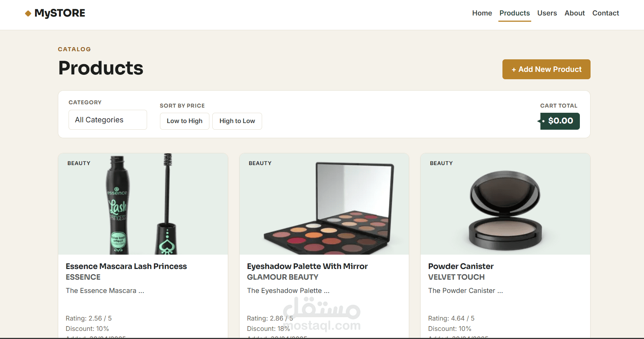Click the $0.00 cart total badge
The width and height of the screenshot is (644, 339).
click(560, 121)
